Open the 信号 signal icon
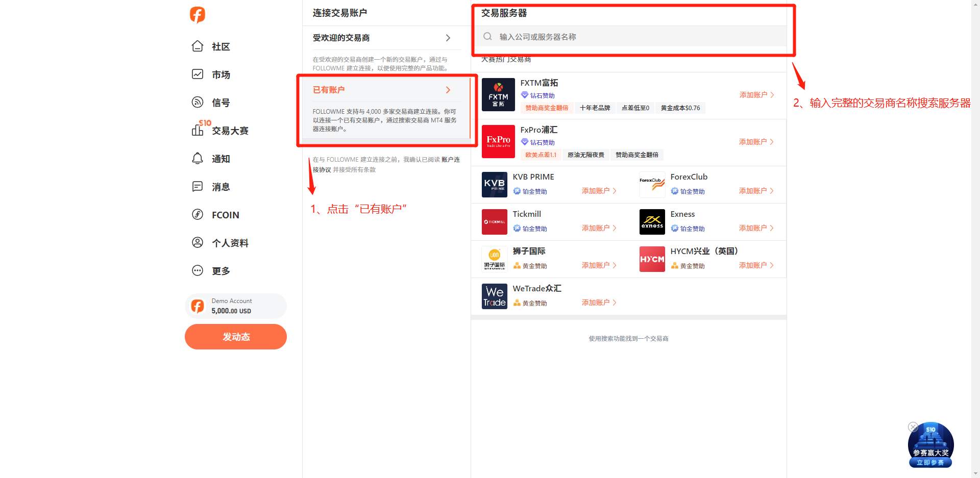 pos(198,103)
